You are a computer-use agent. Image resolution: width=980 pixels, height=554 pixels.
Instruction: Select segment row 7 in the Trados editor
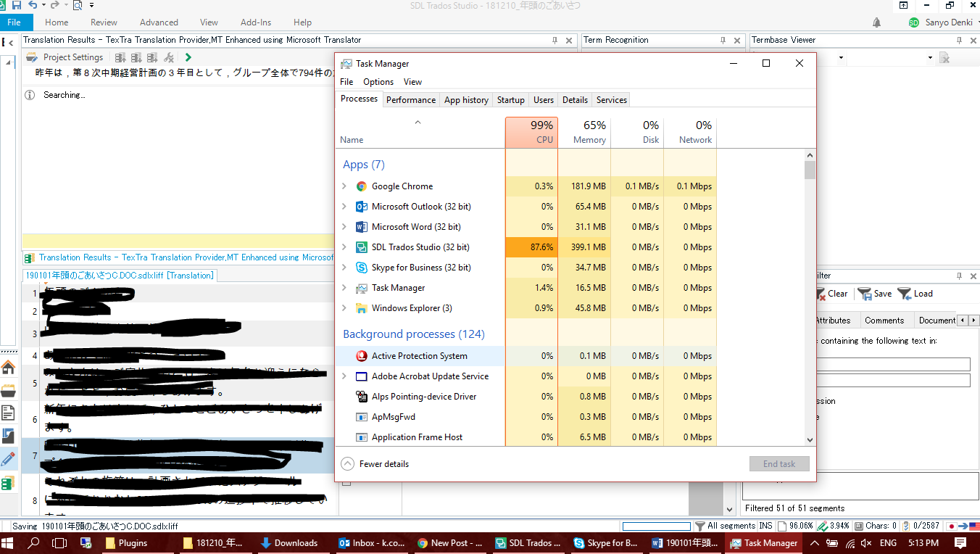[x=180, y=456]
